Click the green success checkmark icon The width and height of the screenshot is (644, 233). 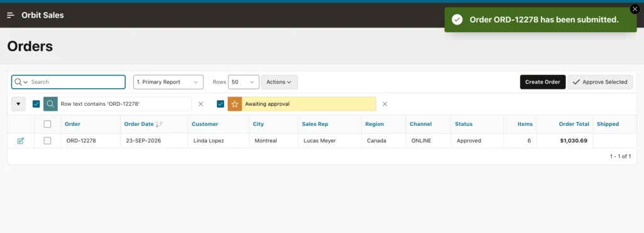click(x=457, y=20)
